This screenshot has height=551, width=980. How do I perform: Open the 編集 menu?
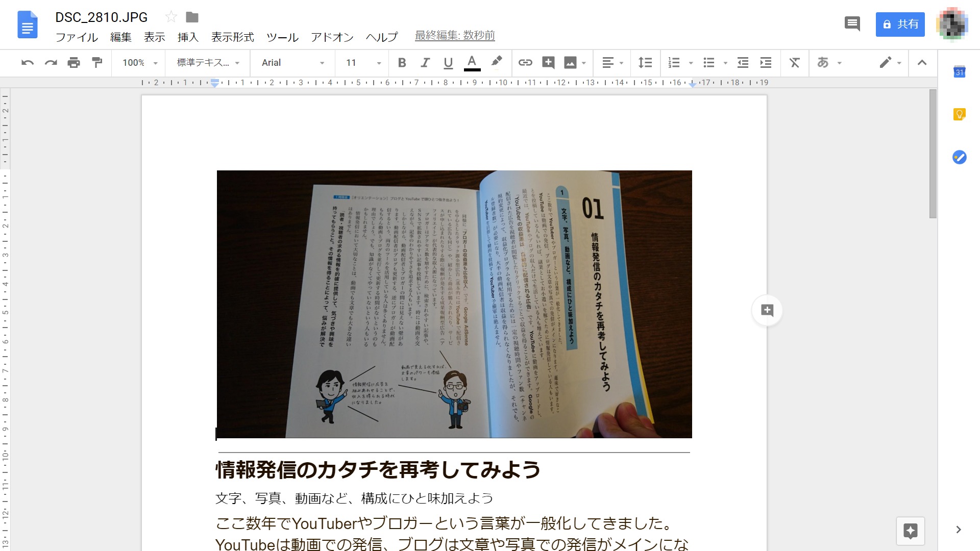pyautogui.click(x=121, y=37)
